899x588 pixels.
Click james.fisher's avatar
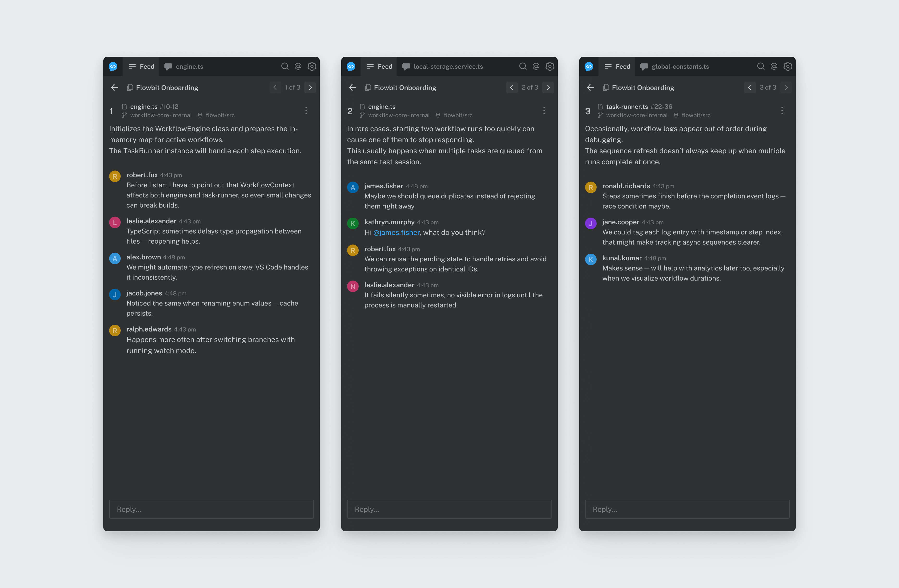pyautogui.click(x=353, y=188)
